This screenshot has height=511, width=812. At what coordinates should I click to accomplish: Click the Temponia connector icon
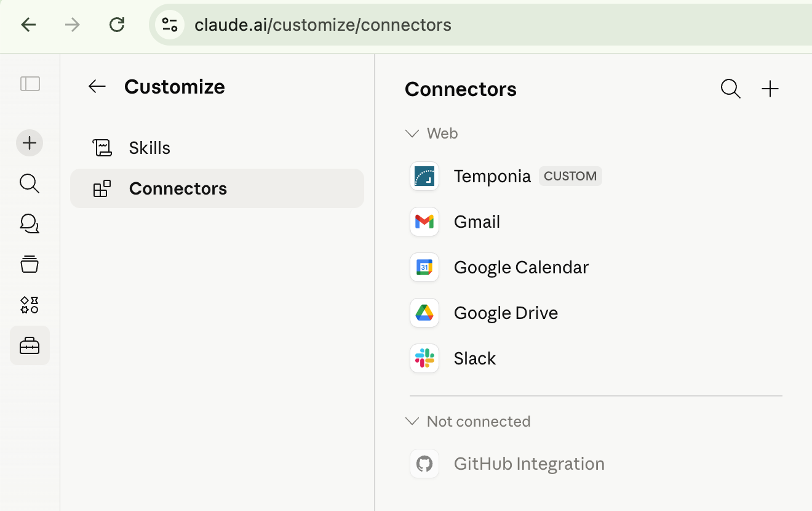point(424,176)
